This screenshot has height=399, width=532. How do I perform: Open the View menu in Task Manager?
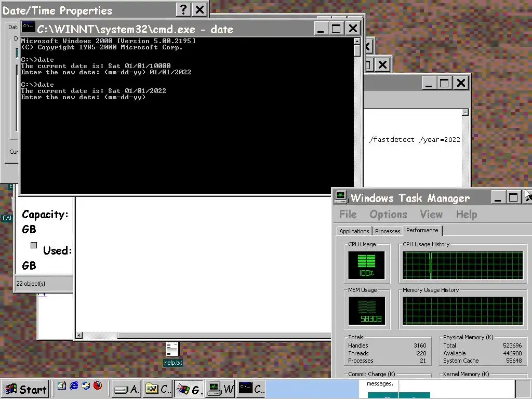tap(431, 215)
